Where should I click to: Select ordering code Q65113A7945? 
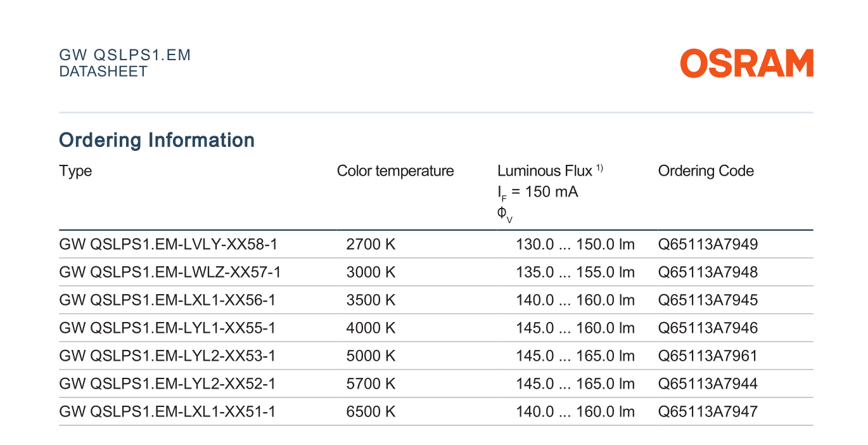(708, 300)
